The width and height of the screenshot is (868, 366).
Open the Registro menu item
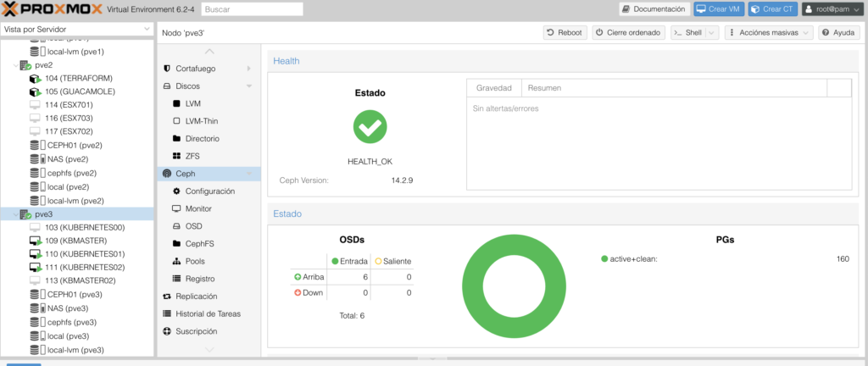tap(209, 279)
